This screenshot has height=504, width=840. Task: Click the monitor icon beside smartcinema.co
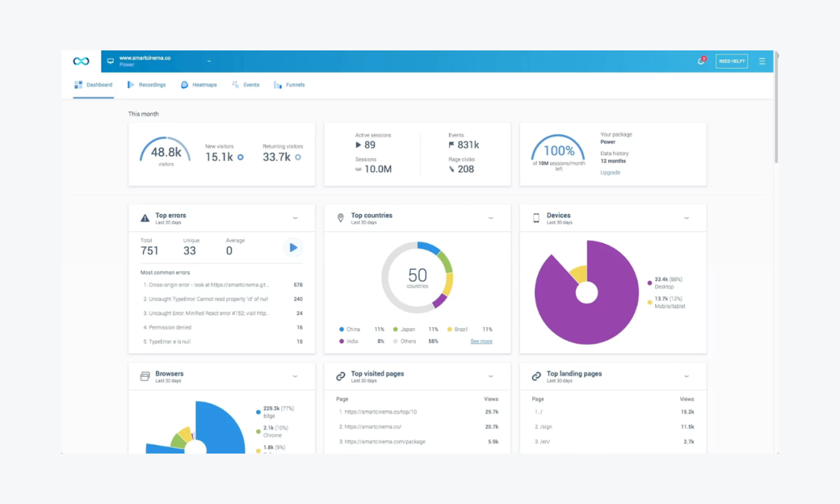tap(110, 61)
